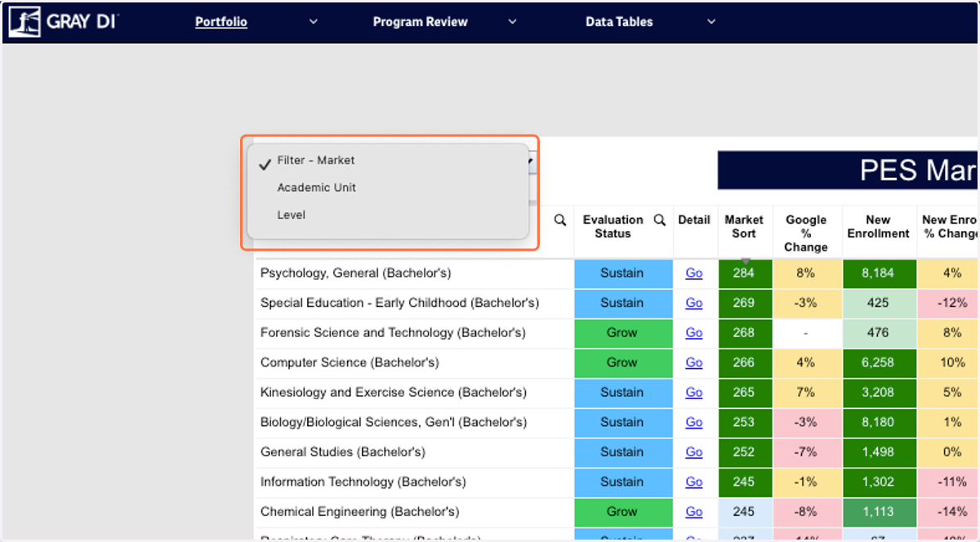Open the Portfolio menu
Screen dimensions: 980x542
(221, 22)
